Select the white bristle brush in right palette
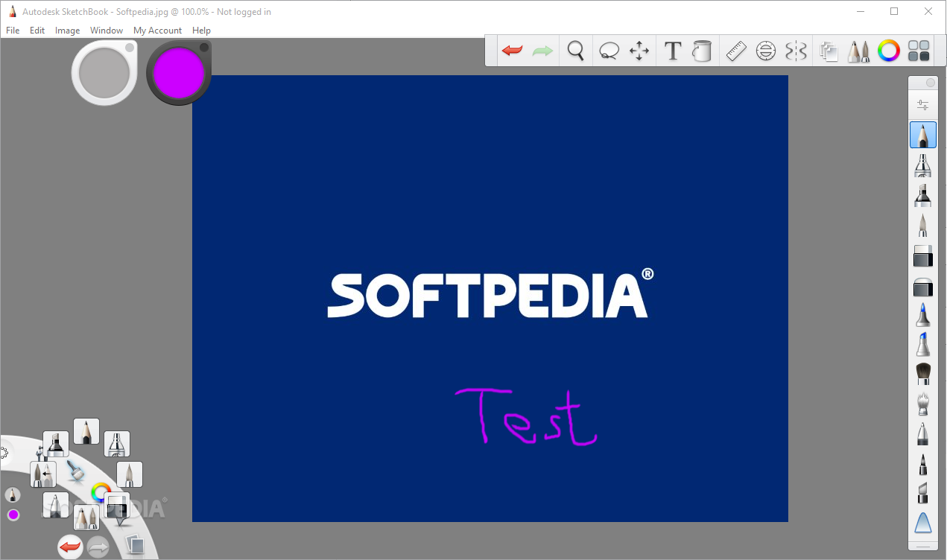Image resolution: width=947 pixels, height=560 pixels. click(x=923, y=404)
